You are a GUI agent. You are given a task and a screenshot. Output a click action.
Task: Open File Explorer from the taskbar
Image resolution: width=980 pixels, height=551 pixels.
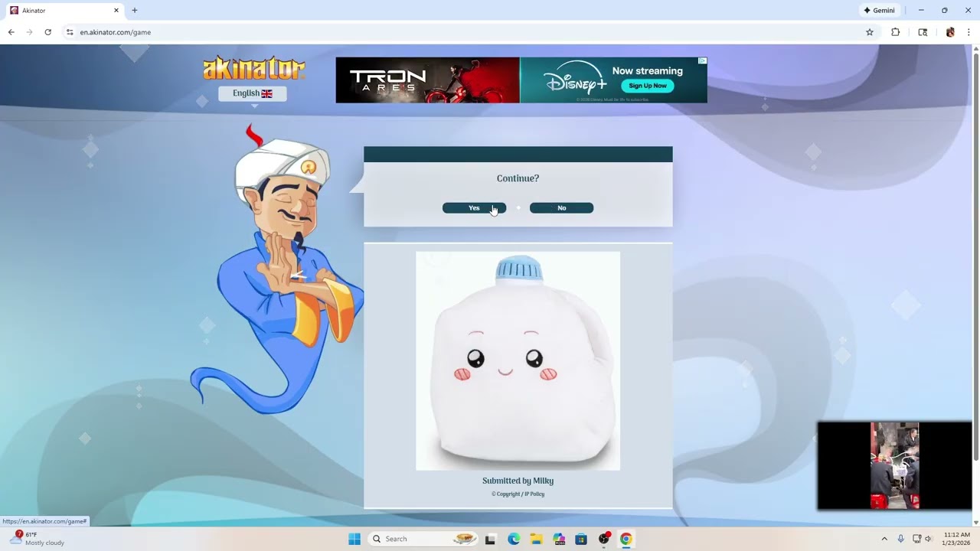click(536, 539)
